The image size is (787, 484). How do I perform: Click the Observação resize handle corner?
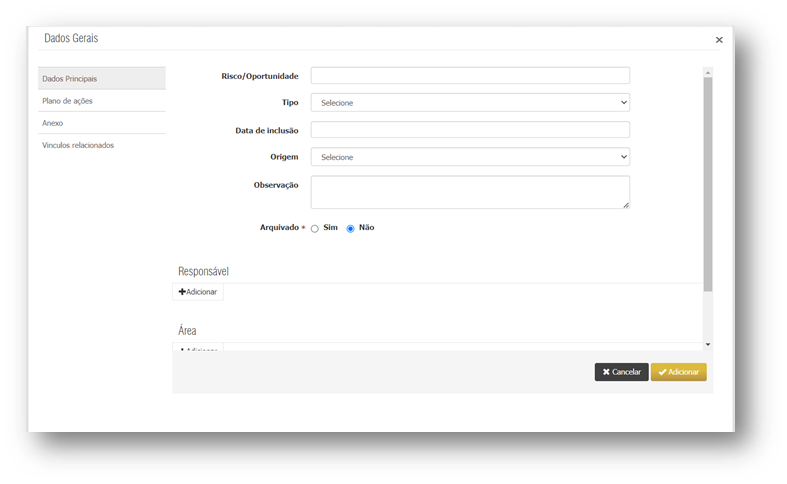point(626,205)
